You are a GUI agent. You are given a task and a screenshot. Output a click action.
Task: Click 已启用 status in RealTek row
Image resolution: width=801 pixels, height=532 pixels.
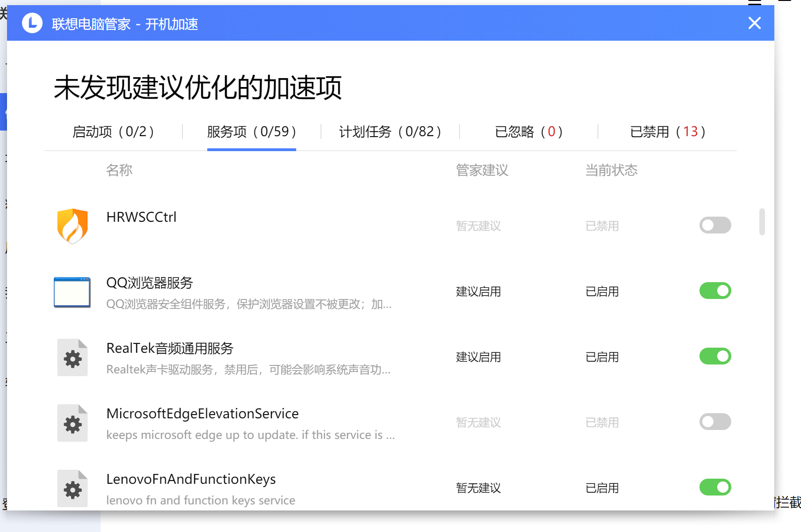[602, 357]
